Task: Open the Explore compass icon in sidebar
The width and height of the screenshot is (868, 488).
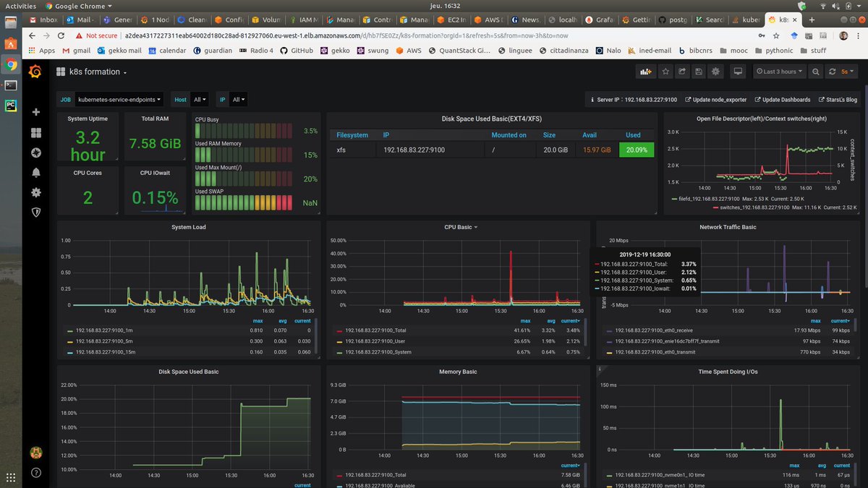Action: 36,153
